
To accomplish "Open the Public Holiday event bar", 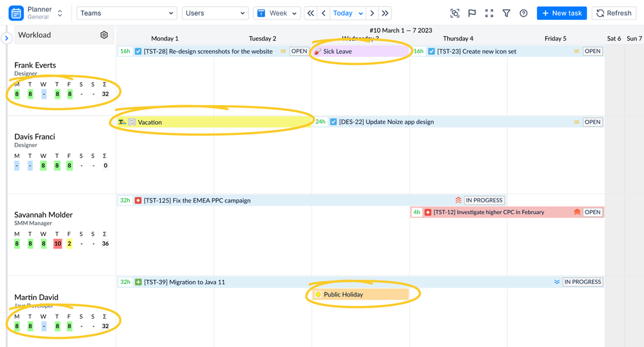I will (x=361, y=295).
